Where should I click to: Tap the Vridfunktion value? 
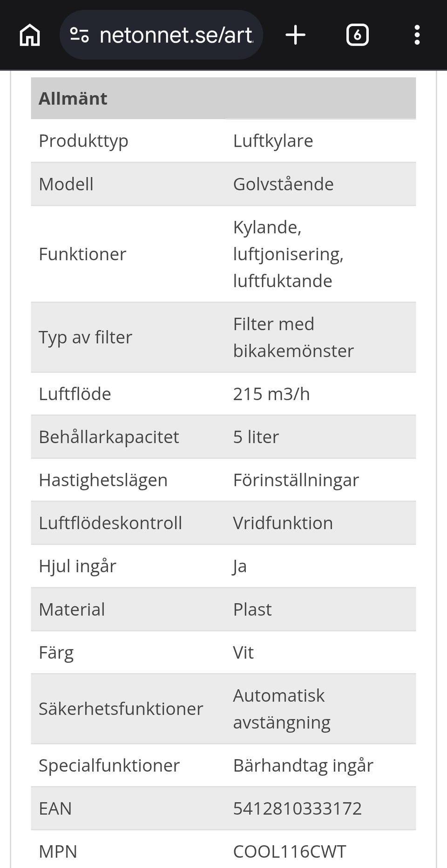coord(283,523)
